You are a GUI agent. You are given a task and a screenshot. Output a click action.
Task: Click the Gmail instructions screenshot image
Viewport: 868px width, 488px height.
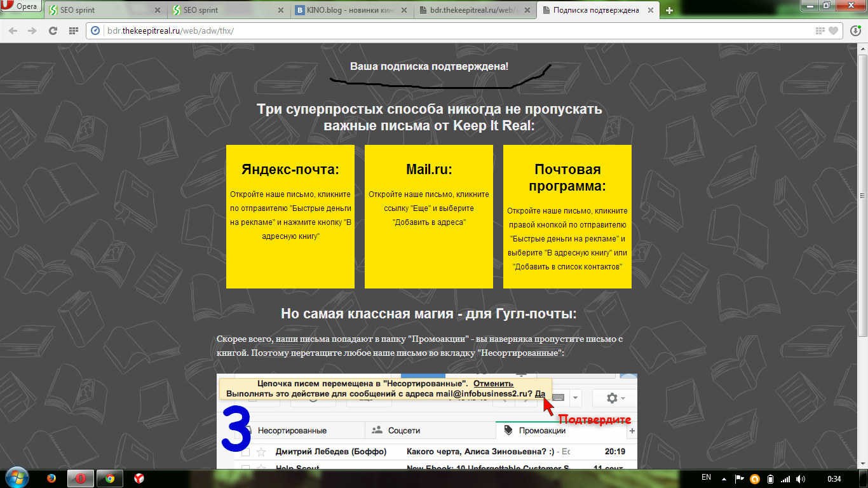(426, 421)
